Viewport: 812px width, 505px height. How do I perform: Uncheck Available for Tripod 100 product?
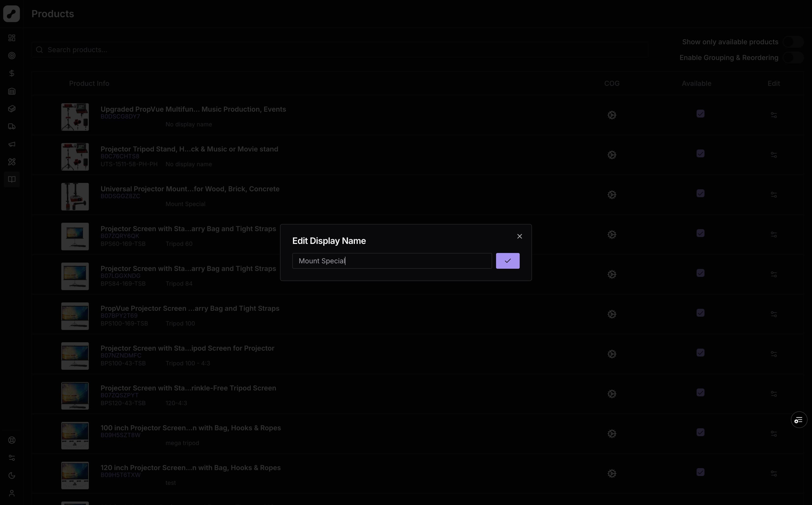tap(700, 313)
